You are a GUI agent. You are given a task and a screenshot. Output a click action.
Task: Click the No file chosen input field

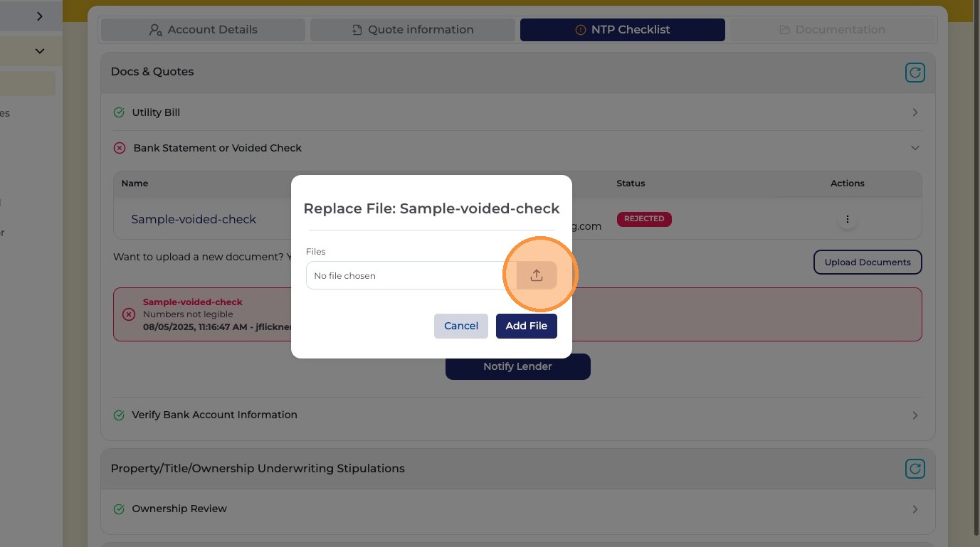click(411, 275)
